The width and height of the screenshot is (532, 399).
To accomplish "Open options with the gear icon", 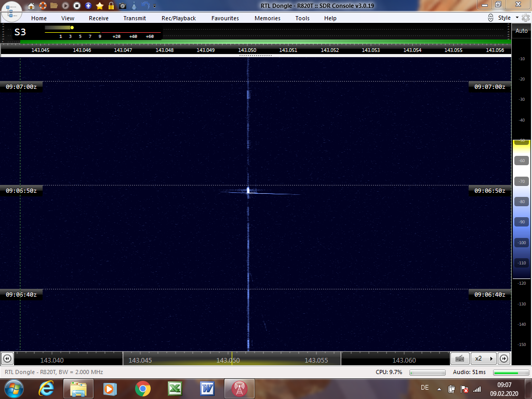I will click(x=526, y=18).
